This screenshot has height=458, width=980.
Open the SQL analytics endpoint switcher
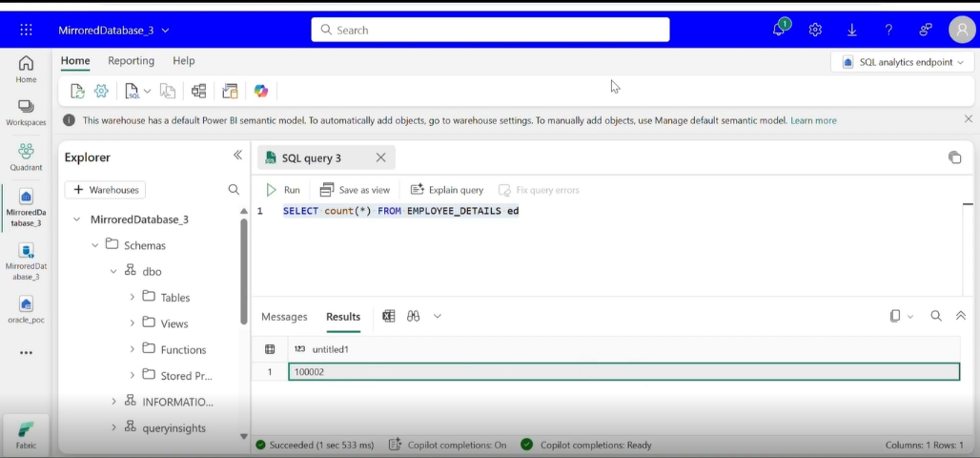point(903,62)
